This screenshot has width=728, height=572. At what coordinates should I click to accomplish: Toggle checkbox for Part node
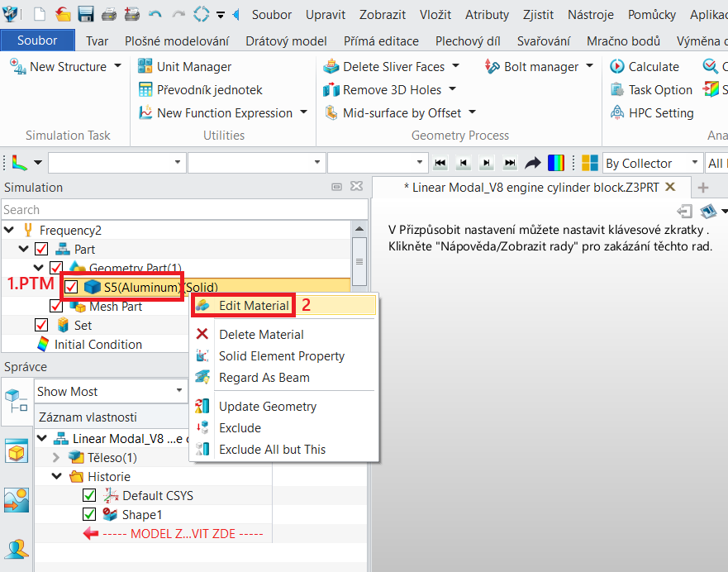(x=41, y=250)
